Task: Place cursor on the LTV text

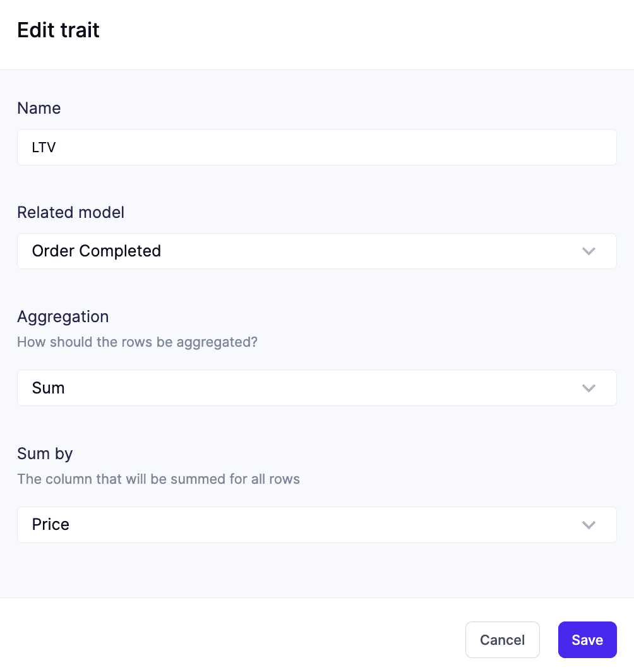Action: pyautogui.click(x=44, y=148)
